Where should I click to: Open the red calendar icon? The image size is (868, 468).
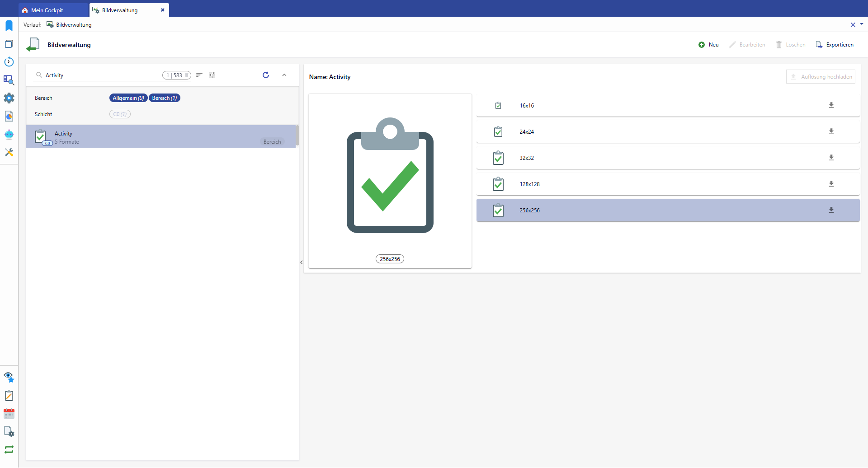(9, 414)
